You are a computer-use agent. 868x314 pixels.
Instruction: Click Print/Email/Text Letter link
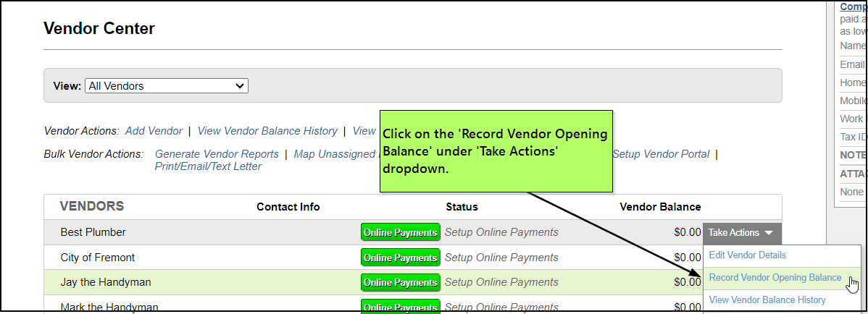(208, 166)
